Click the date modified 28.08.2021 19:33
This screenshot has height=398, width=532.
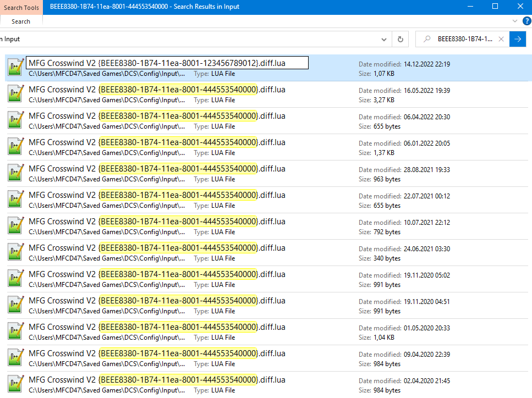[427, 170]
